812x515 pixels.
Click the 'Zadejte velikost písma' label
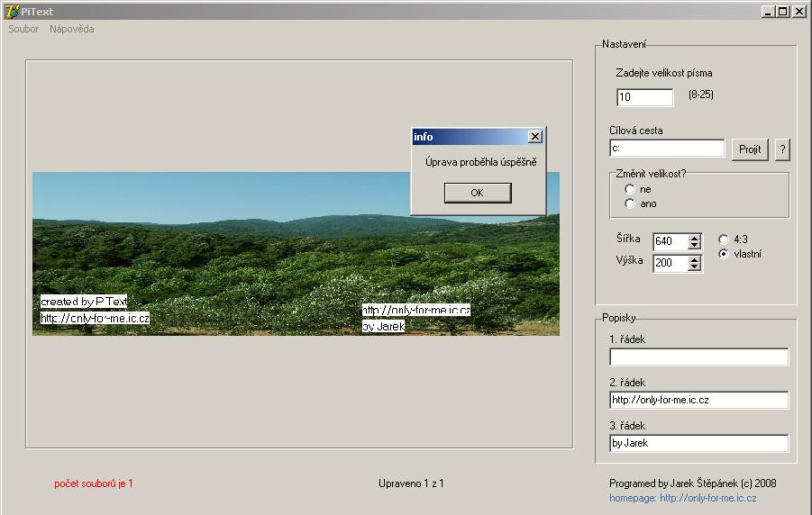pos(664,73)
